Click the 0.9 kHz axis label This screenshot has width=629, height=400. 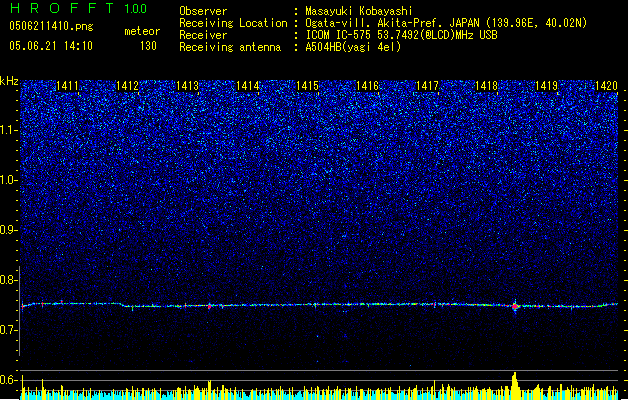coord(9,230)
